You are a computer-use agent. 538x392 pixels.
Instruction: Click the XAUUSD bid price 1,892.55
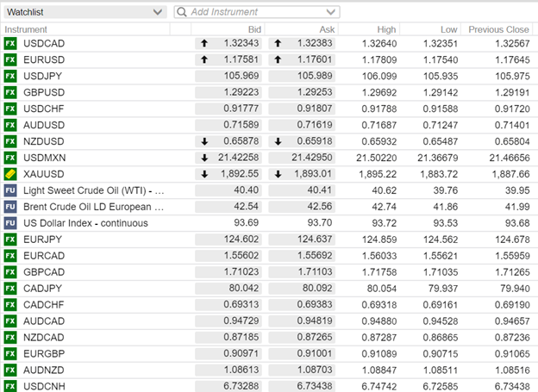pyautogui.click(x=239, y=173)
